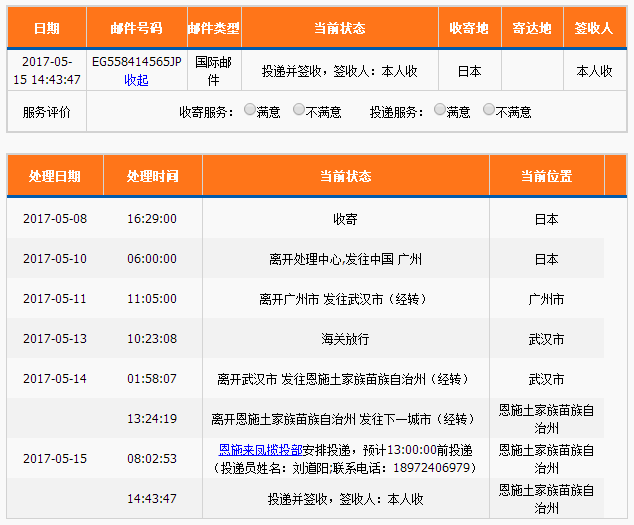
Task: Collapse details via the 收起 link
Action: coord(136,80)
